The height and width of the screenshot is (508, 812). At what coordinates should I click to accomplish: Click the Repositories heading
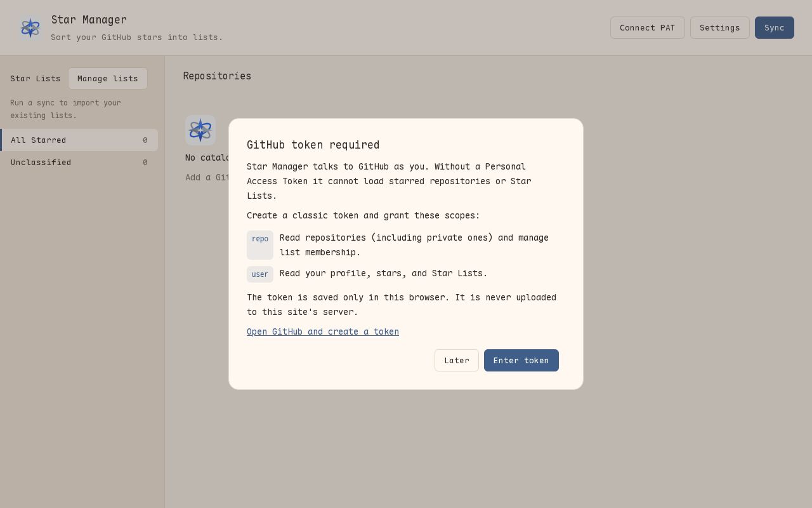coord(217,76)
